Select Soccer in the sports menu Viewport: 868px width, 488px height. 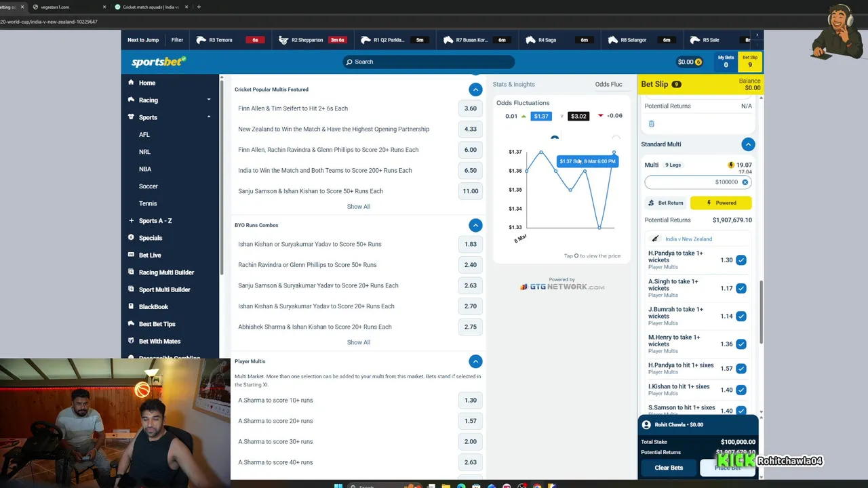pyautogui.click(x=149, y=186)
